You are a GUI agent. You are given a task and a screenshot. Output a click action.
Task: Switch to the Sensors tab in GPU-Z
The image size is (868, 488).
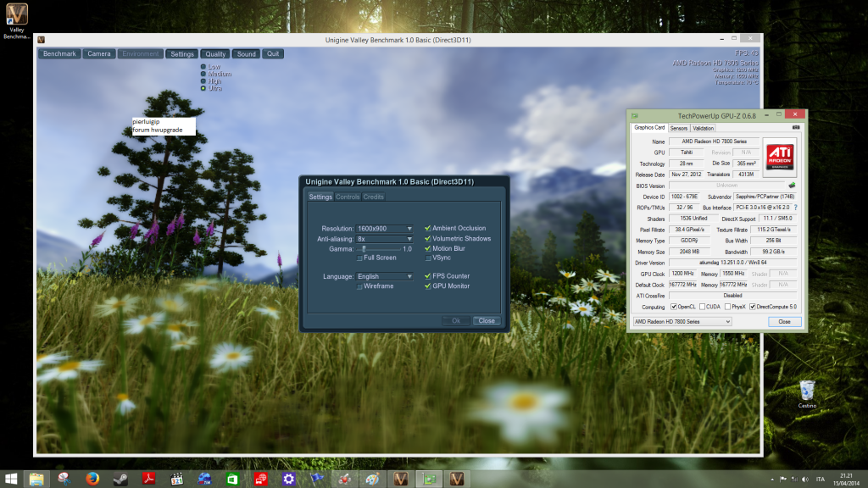point(679,128)
